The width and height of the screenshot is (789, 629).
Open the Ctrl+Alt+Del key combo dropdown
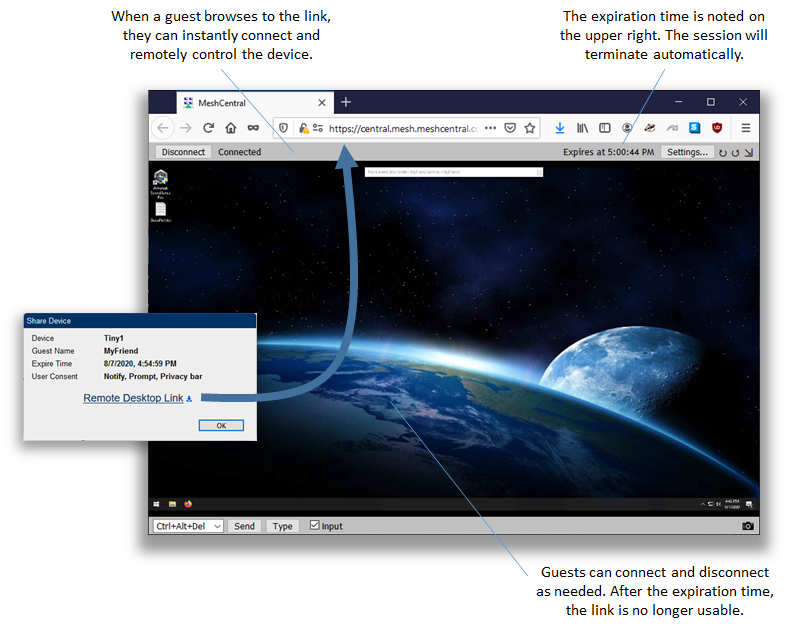pos(188,526)
